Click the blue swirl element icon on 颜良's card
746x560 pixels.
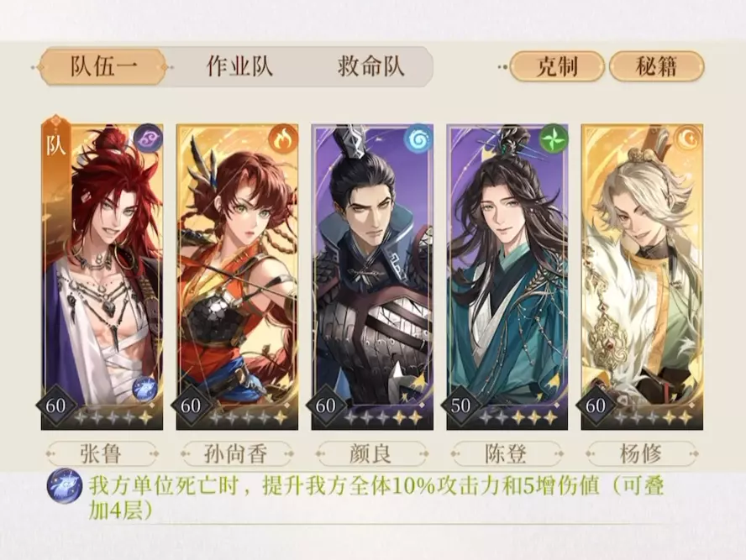[418, 139]
